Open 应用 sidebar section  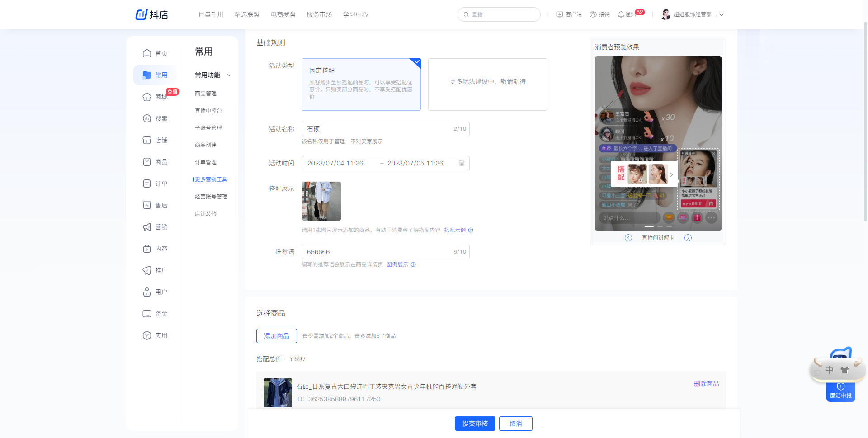155,335
